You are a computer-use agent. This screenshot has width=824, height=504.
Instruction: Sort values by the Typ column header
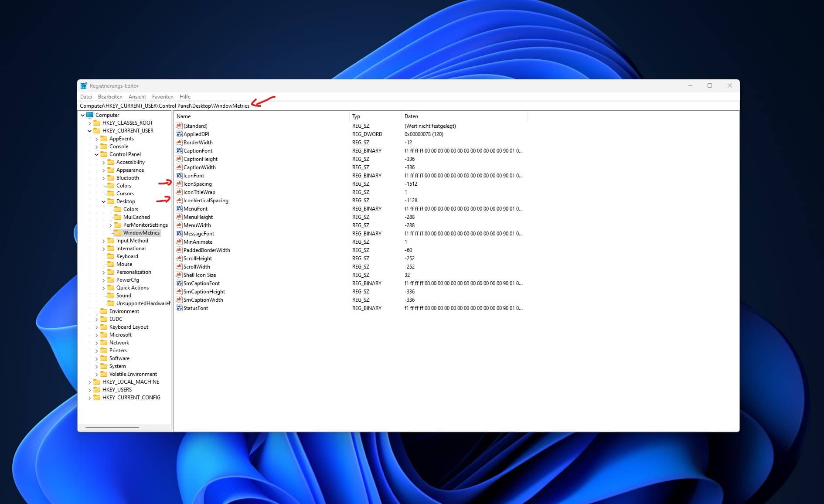(375, 116)
